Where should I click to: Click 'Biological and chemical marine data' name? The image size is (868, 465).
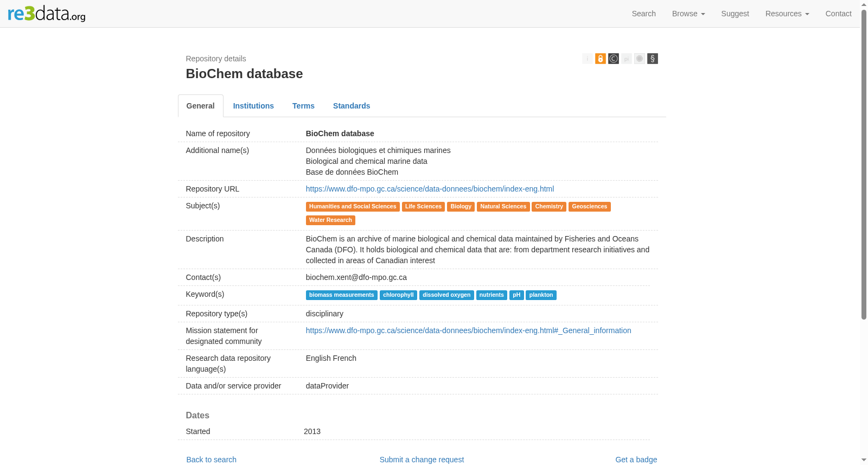point(367,161)
